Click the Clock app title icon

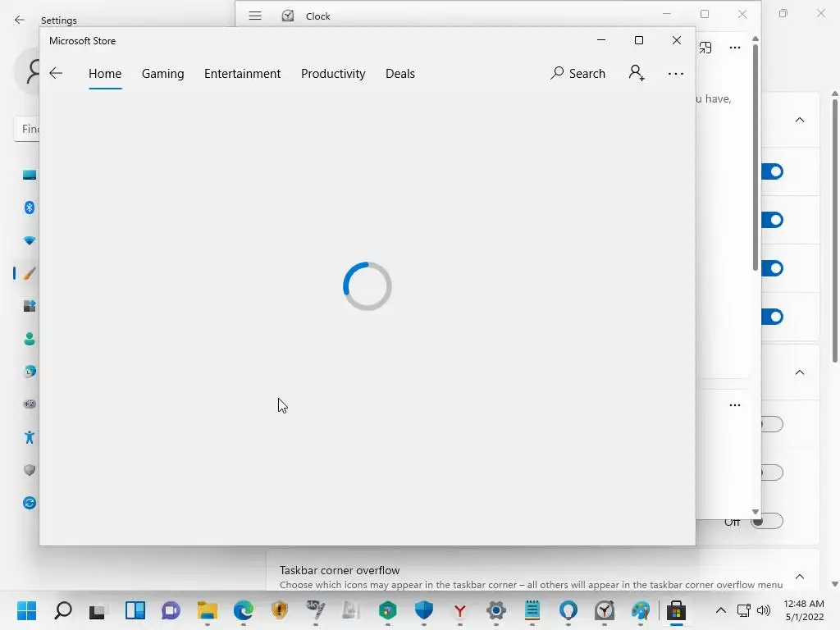tap(288, 16)
